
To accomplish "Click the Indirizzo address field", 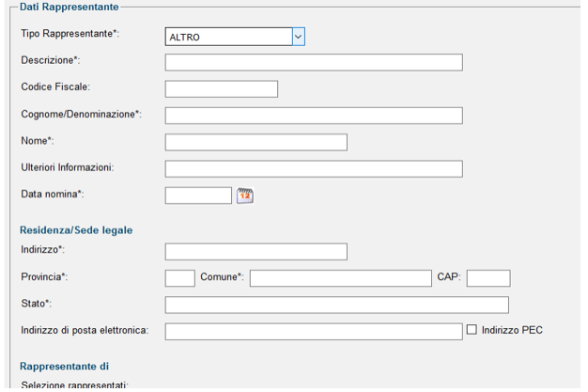I will (256, 252).
